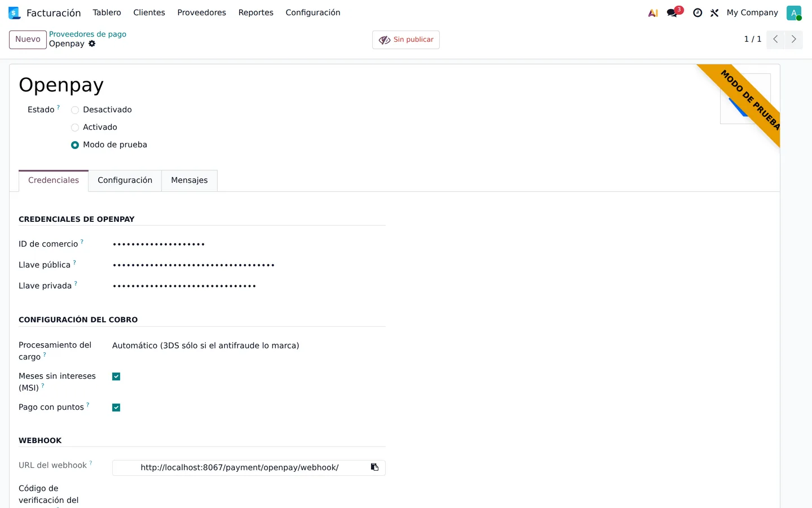The height and width of the screenshot is (508, 812).
Task: Select the Activado state
Action: [75, 128]
